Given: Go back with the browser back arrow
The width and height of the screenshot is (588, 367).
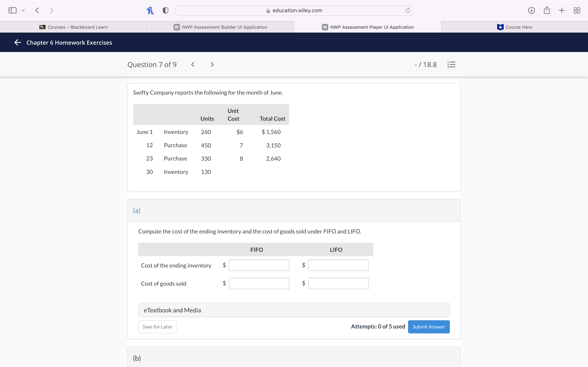Looking at the screenshot, I should [37, 10].
